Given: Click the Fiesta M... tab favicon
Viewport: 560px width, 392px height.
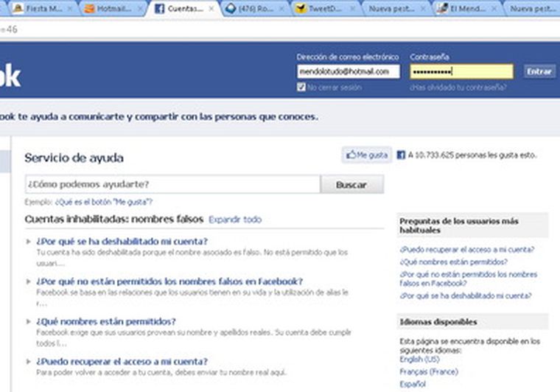Looking at the screenshot, I should coord(16,10).
